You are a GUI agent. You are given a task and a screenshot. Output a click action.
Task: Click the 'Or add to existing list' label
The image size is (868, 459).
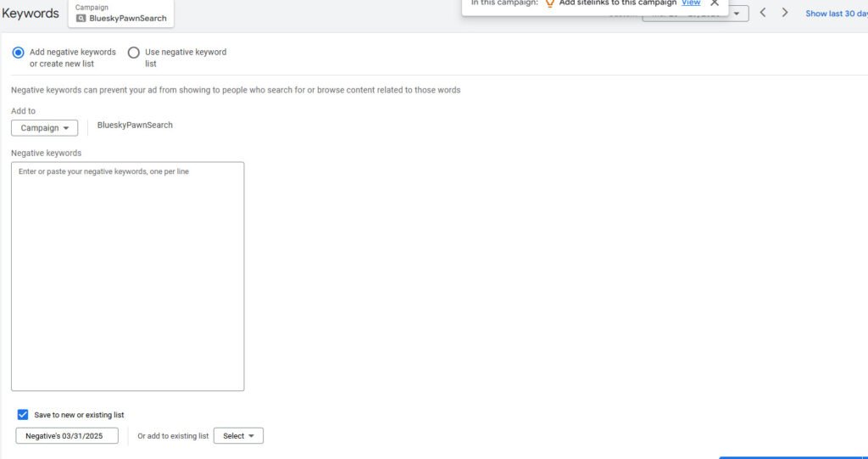[173, 436]
